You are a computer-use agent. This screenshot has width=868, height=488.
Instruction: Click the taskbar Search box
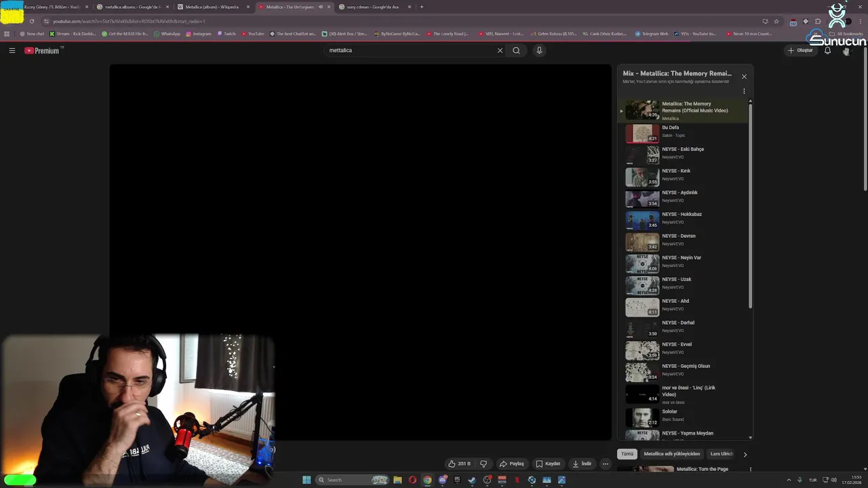(353, 480)
